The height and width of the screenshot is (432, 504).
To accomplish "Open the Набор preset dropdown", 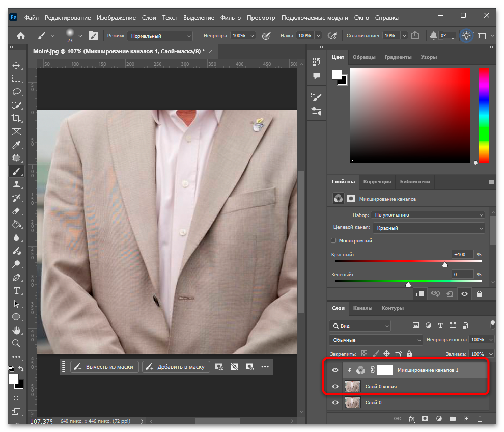I will pyautogui.click(x=428, y=215).
